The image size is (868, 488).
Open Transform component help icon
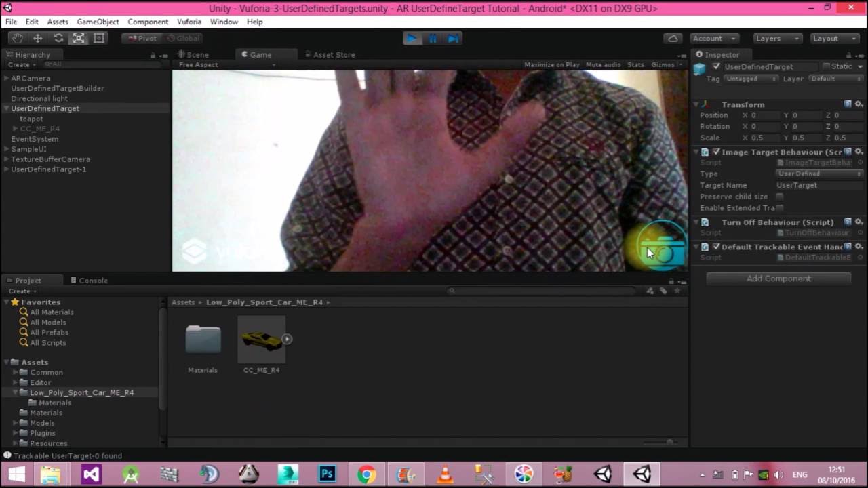pyautogui.click(x=848, y=104)
